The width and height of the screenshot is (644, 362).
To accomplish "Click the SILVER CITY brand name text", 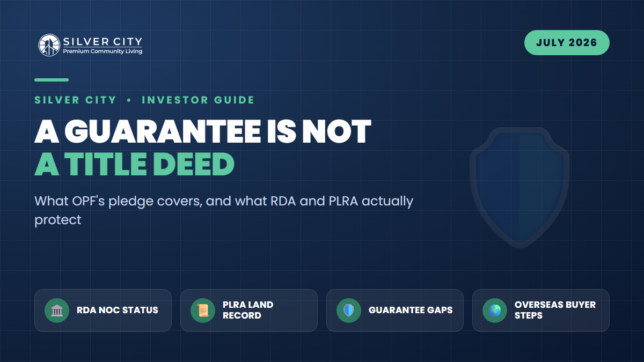I will point(103,41).
